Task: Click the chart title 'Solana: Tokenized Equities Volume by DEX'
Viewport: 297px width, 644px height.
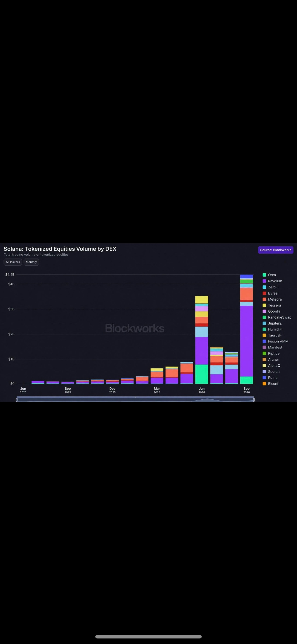Action: tap(60, 249)
